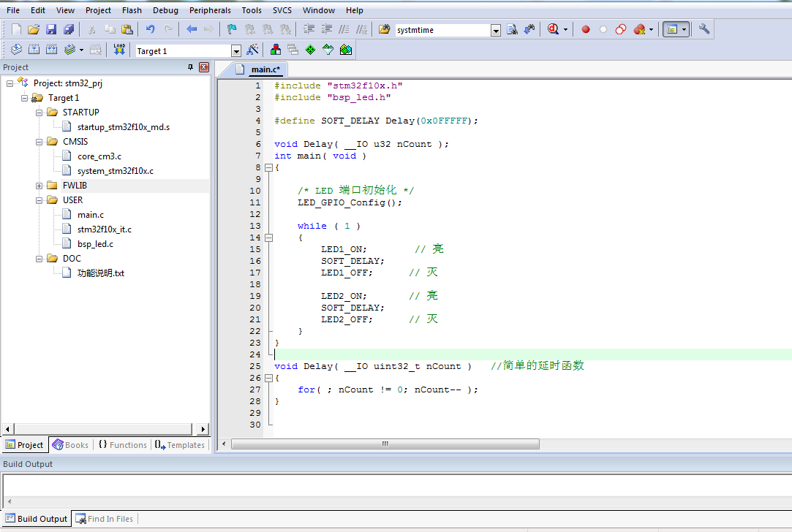
Task: Click the Start/Stop Debug Session icon
Action: 553,30
